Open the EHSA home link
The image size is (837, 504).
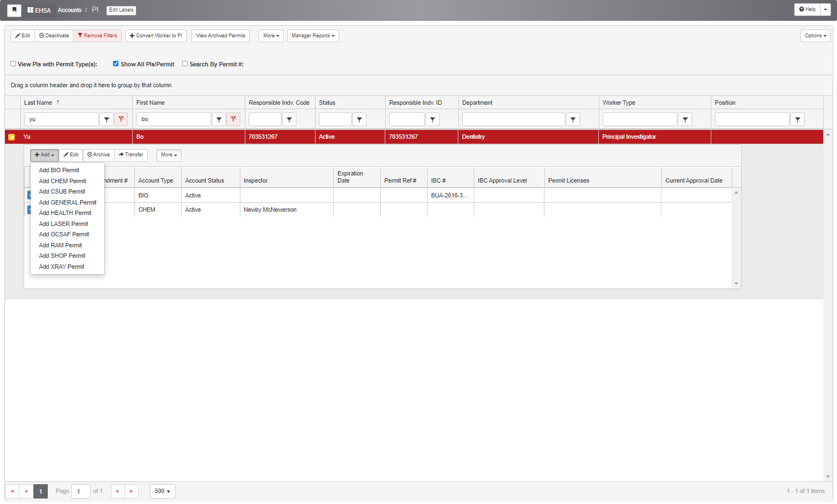39,10
